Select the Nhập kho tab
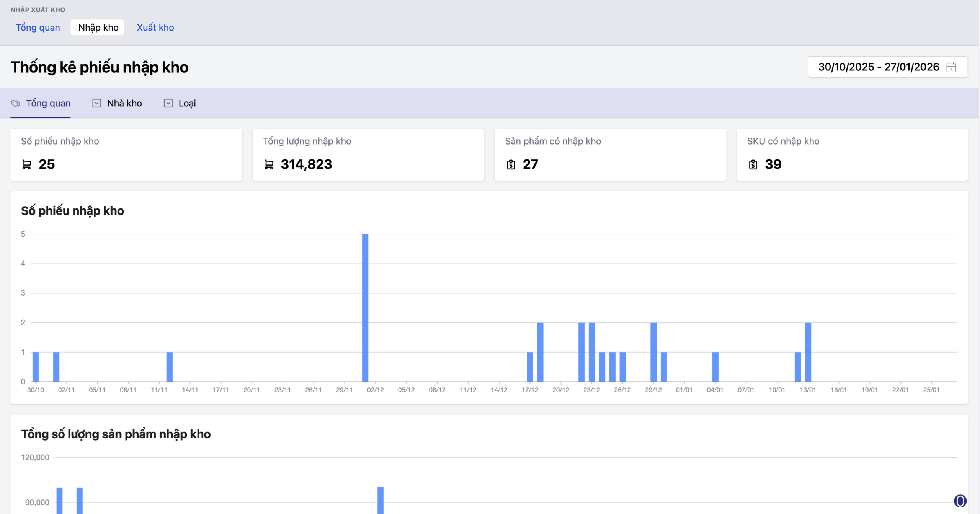Screen dimensions: 980x514 pyautogui.click(x=98, y=28)
